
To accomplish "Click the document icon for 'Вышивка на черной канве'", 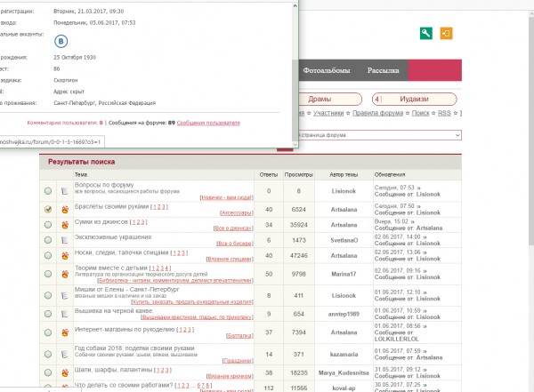I will click(x=65, y=314).
